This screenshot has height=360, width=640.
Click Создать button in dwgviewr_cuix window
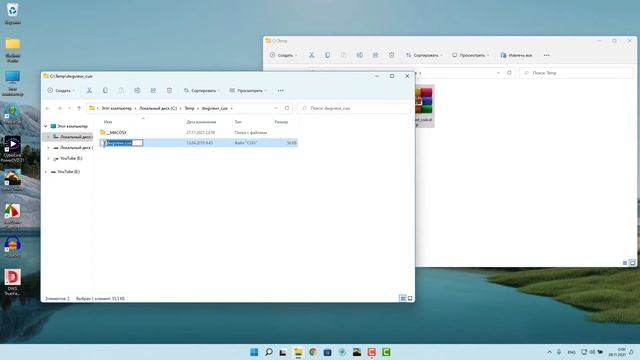(x=60, y=91)
